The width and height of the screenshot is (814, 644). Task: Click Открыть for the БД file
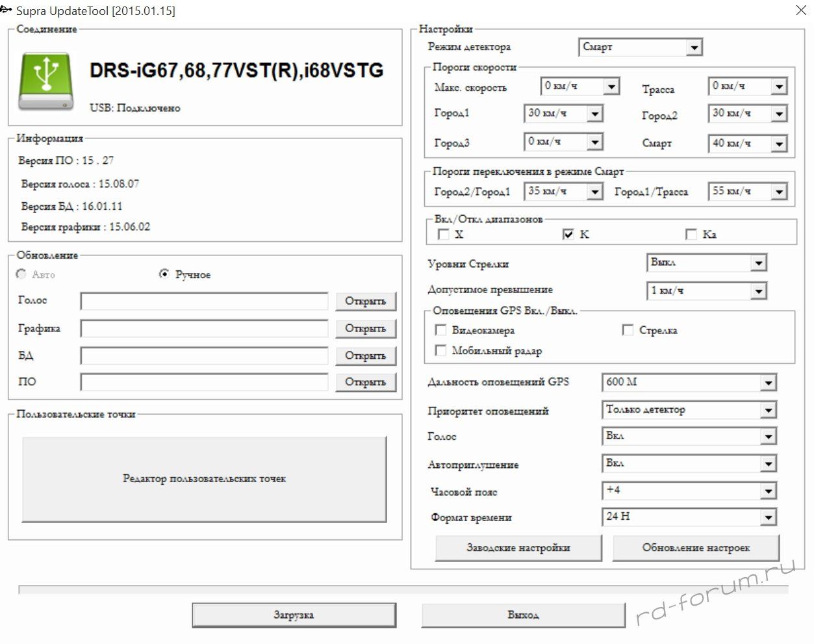[x=366, y=356]
